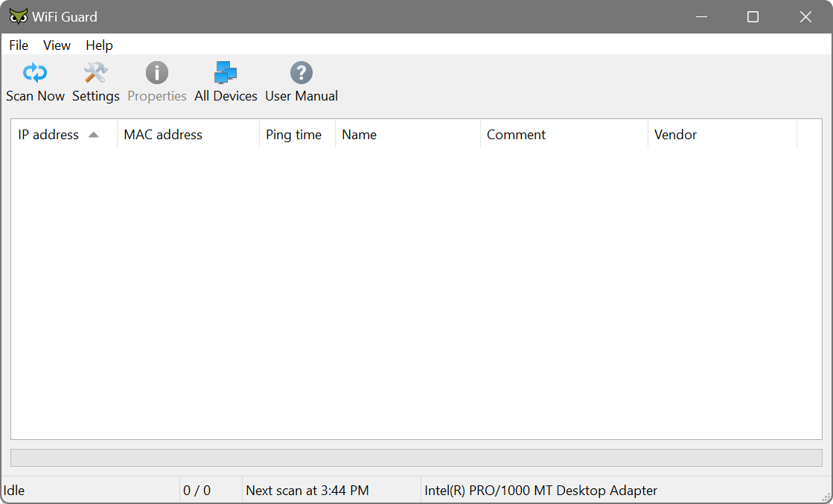Click the Idle status text
Image resolution: width=833 pixels, height=504 pixels.
pyautogui.click(x=14, y=490)
